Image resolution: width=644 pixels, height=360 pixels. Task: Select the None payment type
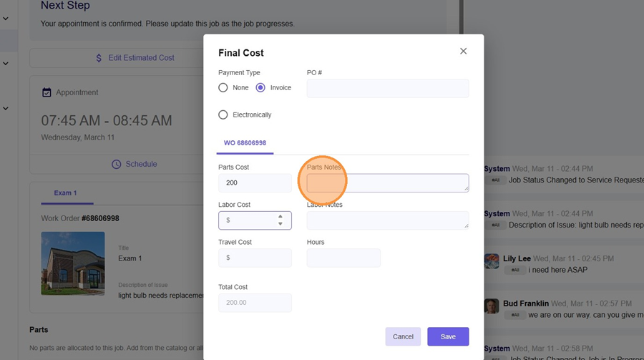[223, 88]
